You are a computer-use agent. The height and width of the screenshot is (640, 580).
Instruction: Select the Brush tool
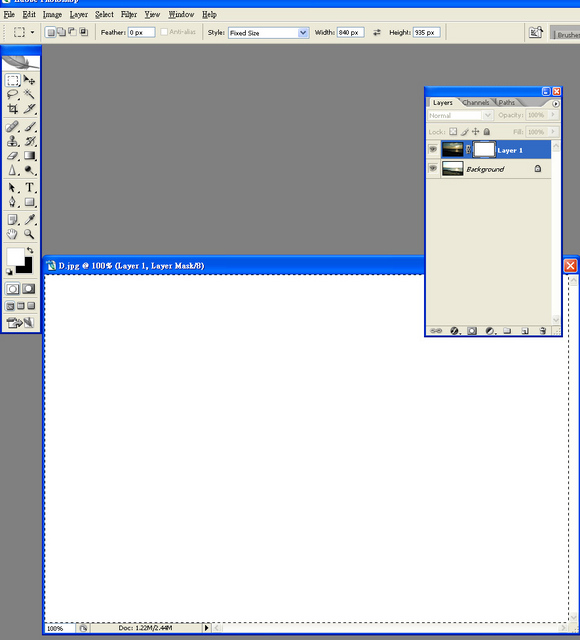[29, 127]
